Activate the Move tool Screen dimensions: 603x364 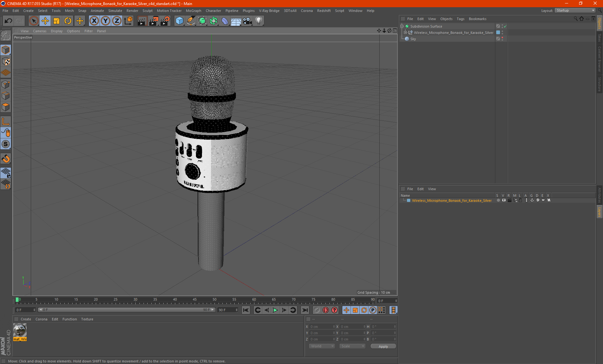tap(45, 21)
